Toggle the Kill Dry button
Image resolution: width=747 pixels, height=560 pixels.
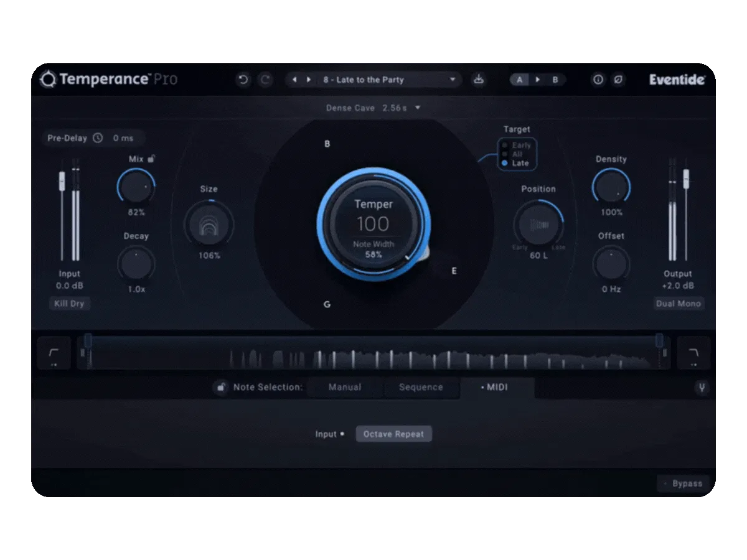(70, 304)
